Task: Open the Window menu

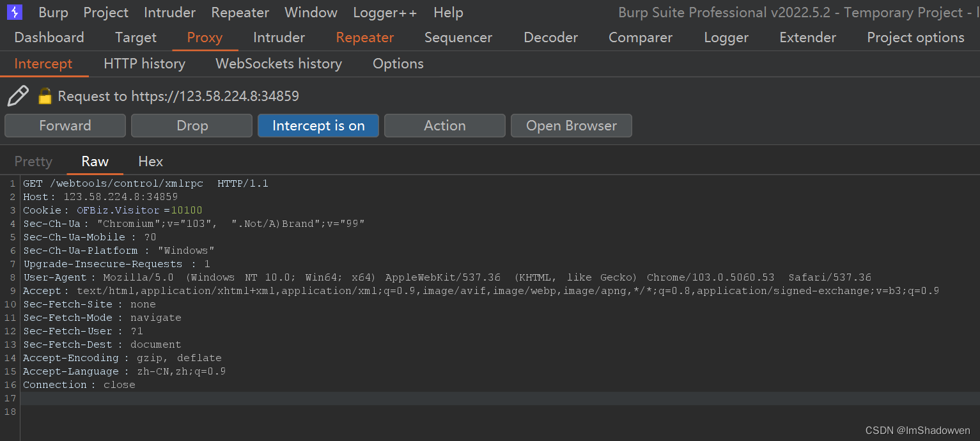Action: tap(311, 12)
